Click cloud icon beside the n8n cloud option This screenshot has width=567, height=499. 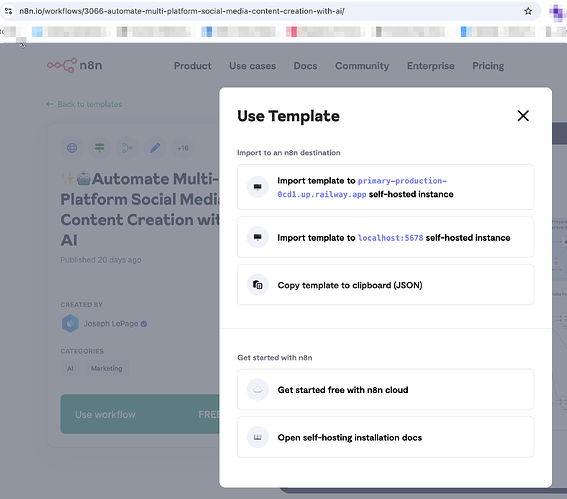point(257,389)
